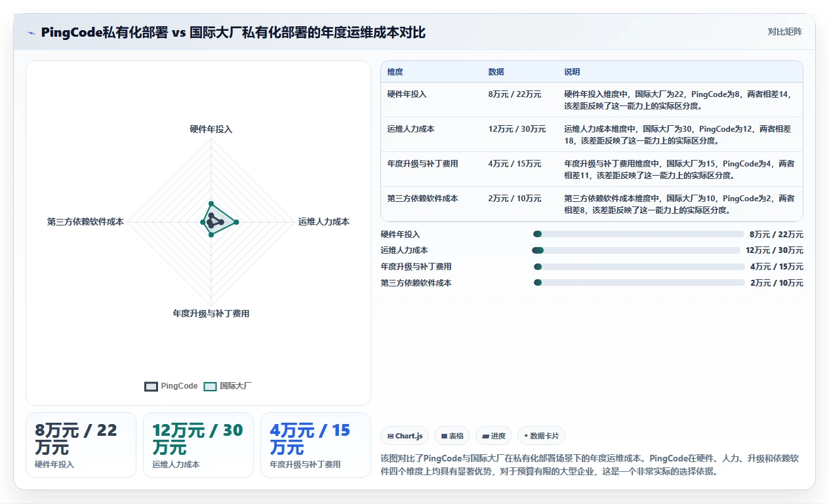The width and height of the screenshot is (829, 504).
Task: Select the 数据卡片 tag chip
Action: (x=541, y=436)
